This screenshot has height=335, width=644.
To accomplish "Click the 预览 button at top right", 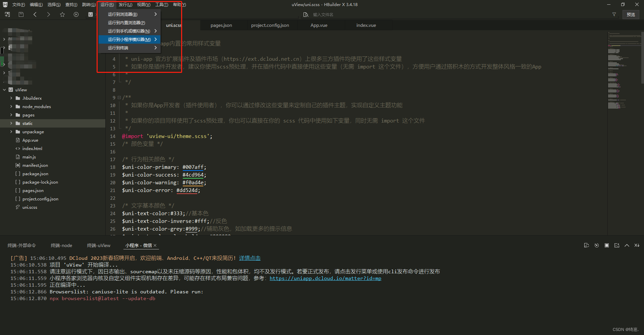I will (631, 14).
